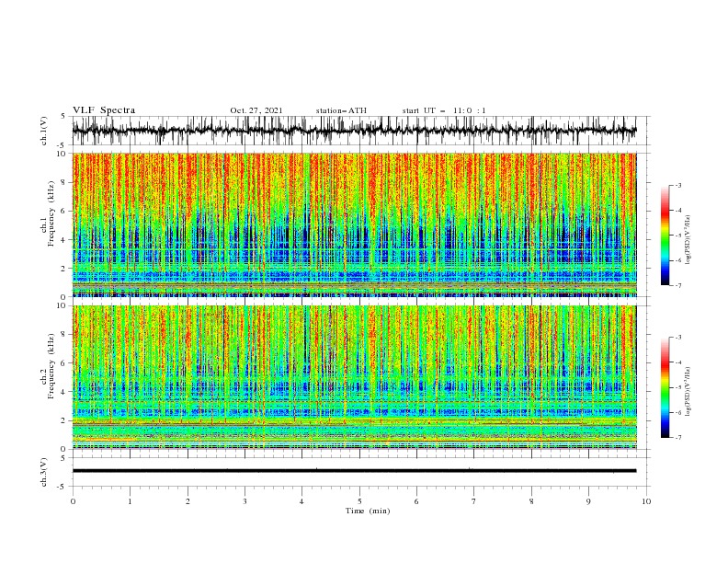Click the ch.2 spectrogram panel

coord(354,377)
